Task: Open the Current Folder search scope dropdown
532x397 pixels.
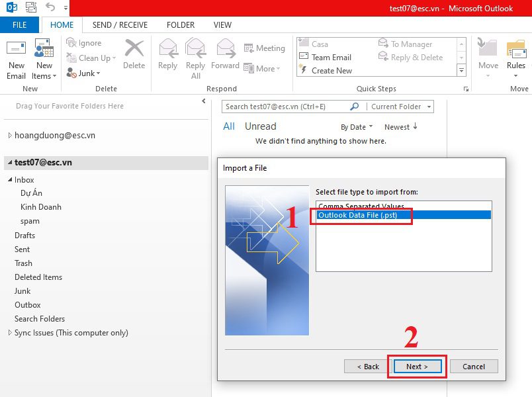Action: coord(429,107)
